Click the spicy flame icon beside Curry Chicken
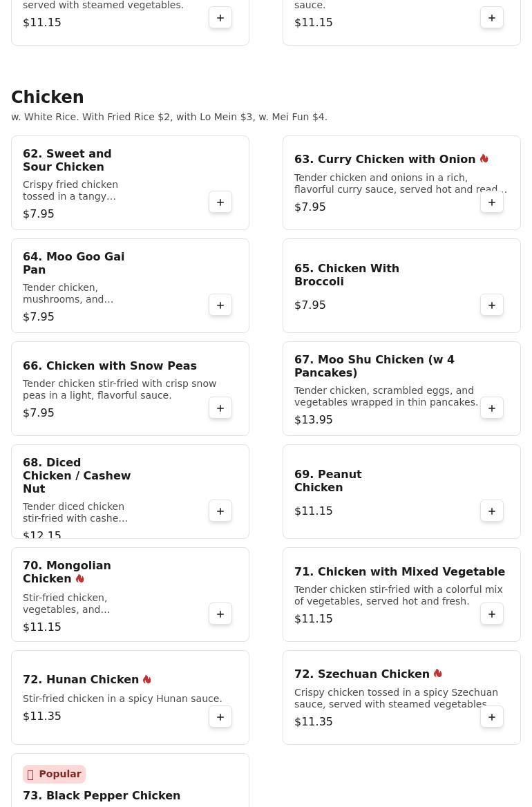Screen dimensions: 532x807 click(484, 158)
